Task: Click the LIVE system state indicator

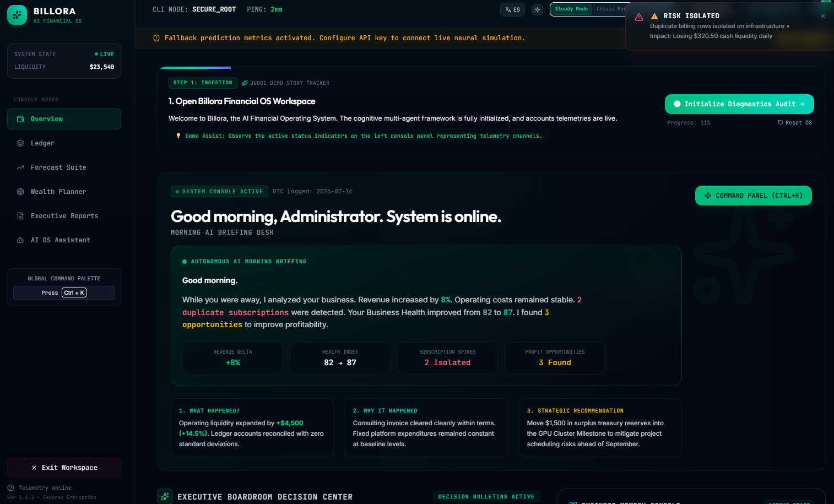Action: [104, 54]
